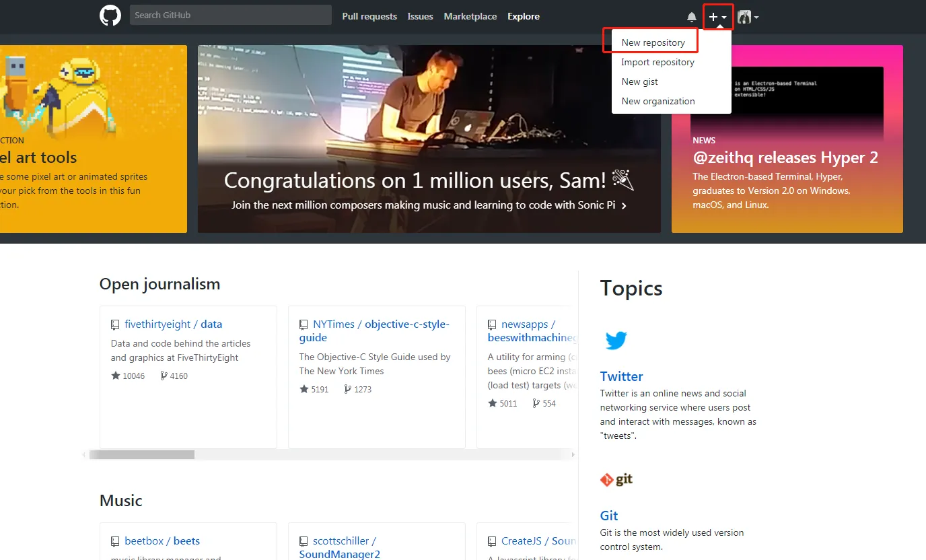This screenshot has height=560, width=926.
Task: Open the notifications bell
Action: [692, 17]
